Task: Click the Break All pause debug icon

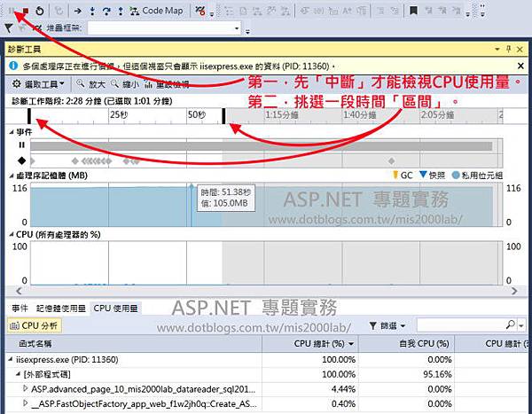Action: 12,11
